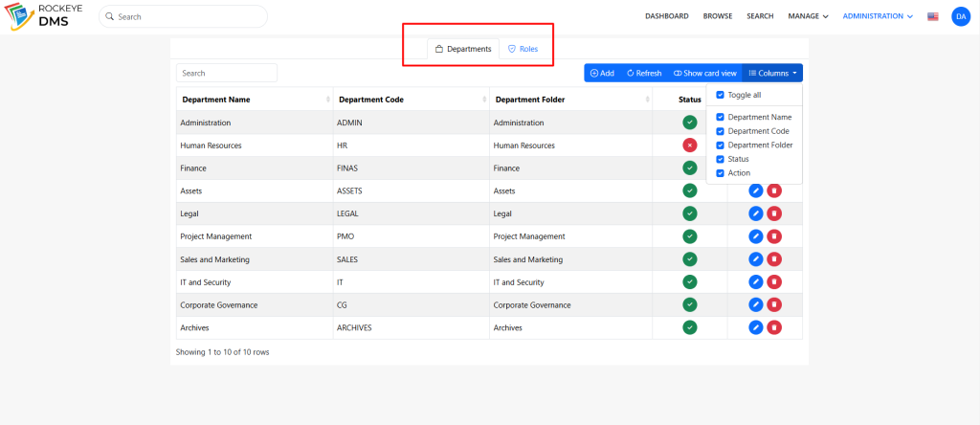Image resolution: width=980 pixels, height=425 pixels.
Task: Edit the Sales and Marketing row
Action: pos(756,258)
